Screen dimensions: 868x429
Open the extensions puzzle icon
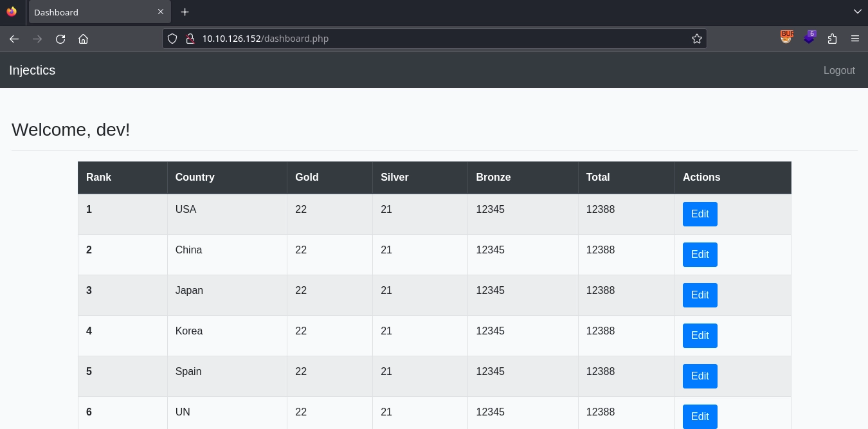pos(832,39)
